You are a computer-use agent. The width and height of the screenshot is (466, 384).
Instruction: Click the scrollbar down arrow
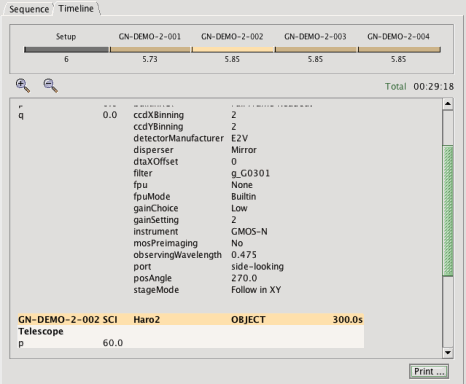click(x=448, y=352)
